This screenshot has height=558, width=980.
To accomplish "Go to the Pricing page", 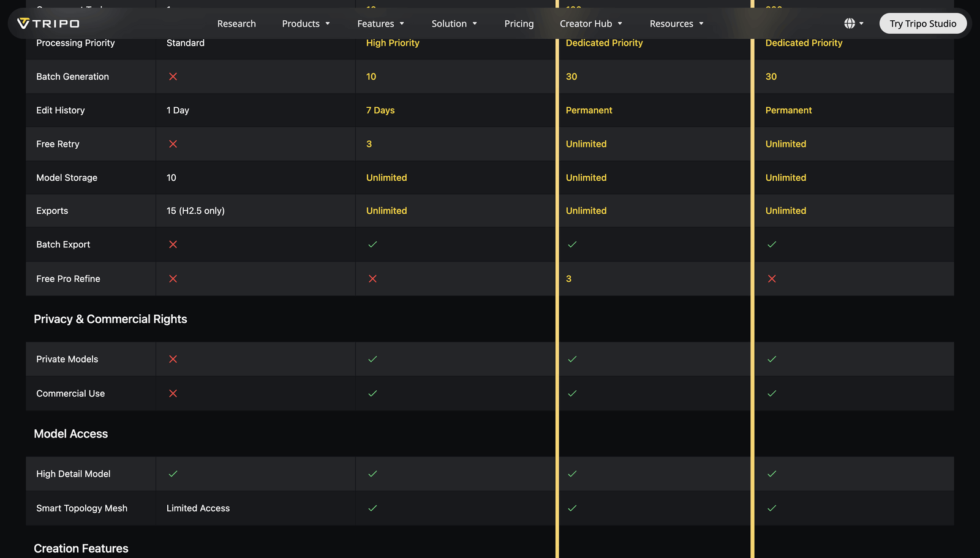I will pos(519,23).
